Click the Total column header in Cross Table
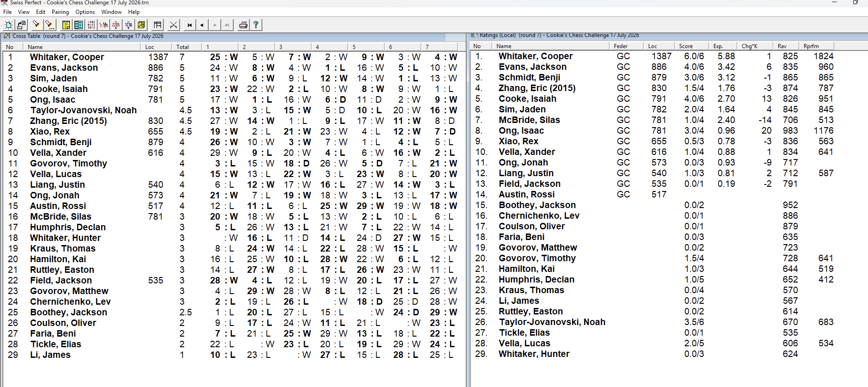The width and height of the screenshot is (868, 387). (187, 47)
